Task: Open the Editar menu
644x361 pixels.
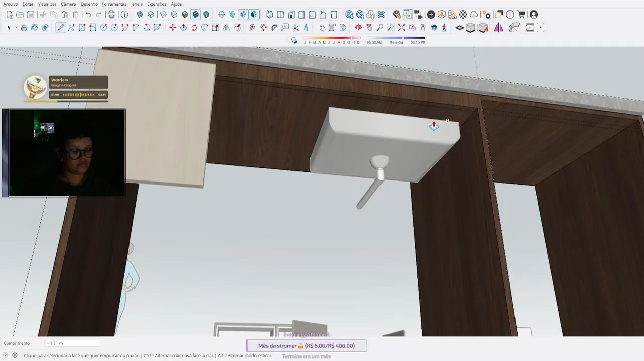Action: 28,4
